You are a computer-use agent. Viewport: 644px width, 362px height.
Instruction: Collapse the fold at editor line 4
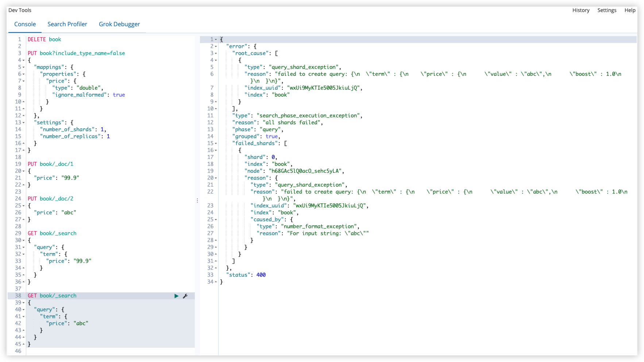pyautogui.click(x=24, y=60)
